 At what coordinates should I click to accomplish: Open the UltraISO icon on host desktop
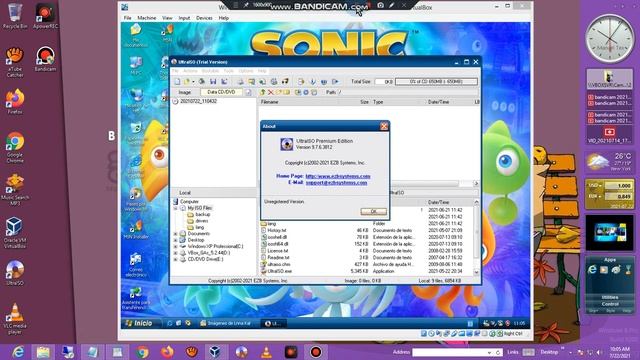click(15, 273)
